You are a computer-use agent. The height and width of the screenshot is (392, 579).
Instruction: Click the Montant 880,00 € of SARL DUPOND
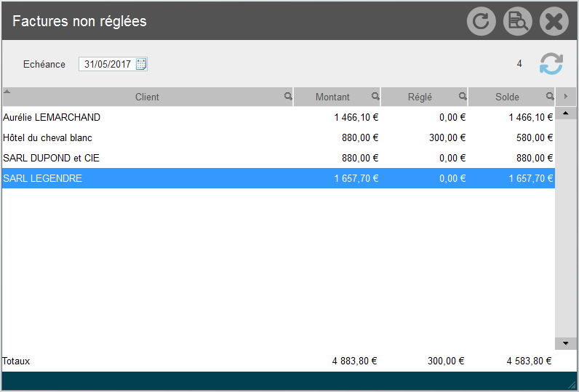(360, 158)
